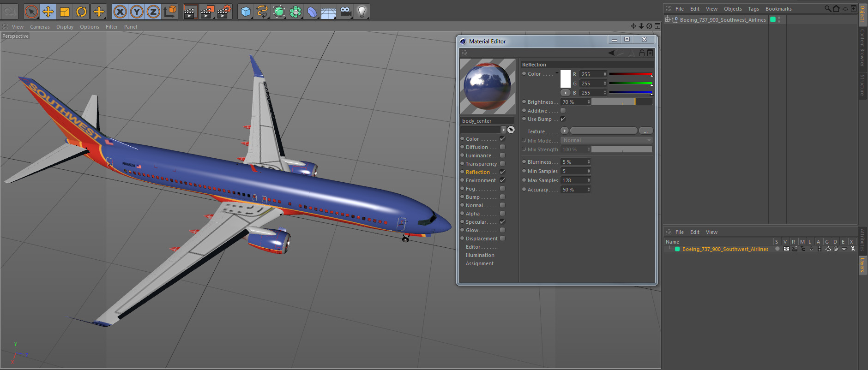The image size is (868, 370).
Task: Click layer animation filmstrip icon
Action: tap(820, 249)
